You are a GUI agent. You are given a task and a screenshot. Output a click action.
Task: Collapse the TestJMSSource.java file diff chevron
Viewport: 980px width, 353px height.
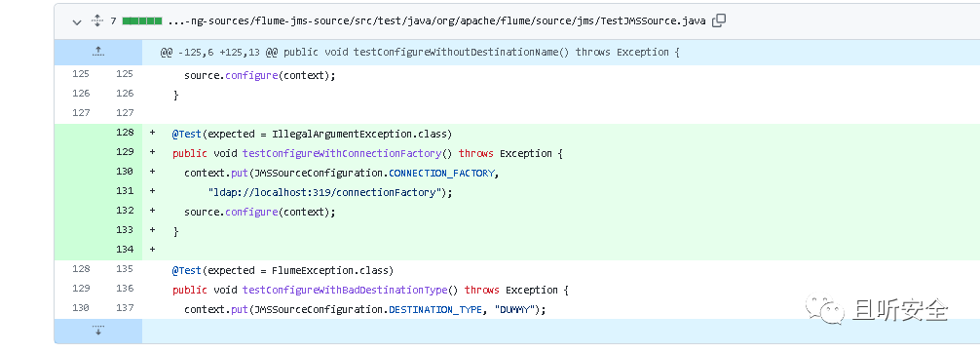point(77,21)
